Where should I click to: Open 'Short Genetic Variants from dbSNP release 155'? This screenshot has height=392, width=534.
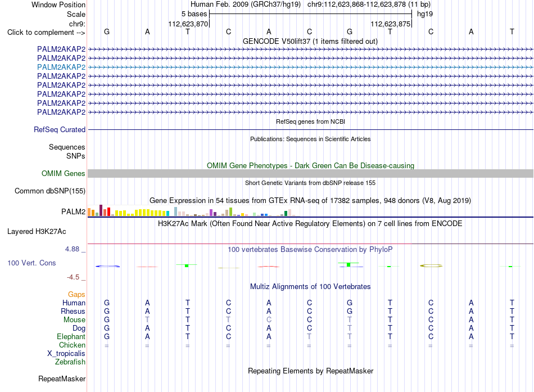310,183
